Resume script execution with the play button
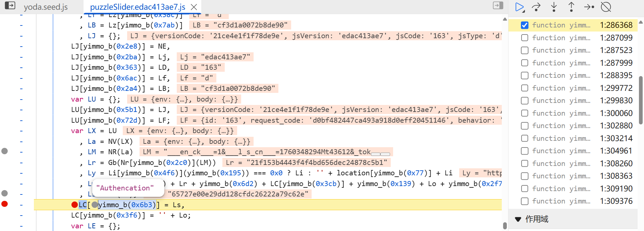 click(x=520, y=7)
